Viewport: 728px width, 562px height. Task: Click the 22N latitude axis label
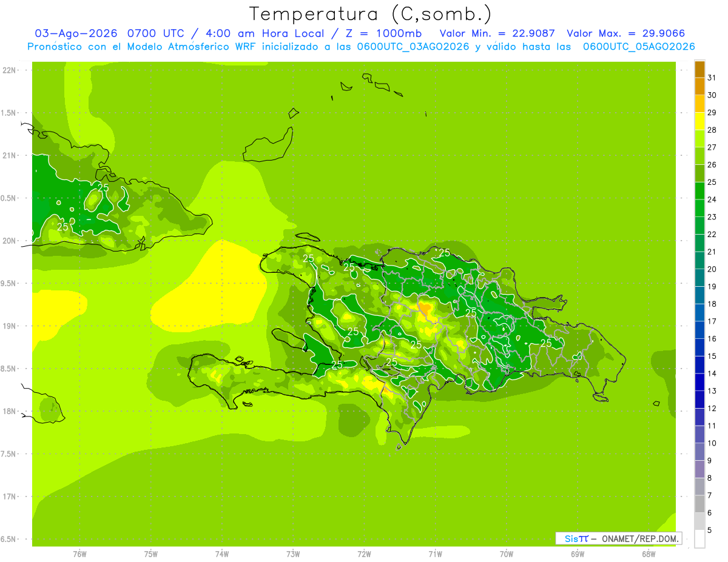pos(8,70)
